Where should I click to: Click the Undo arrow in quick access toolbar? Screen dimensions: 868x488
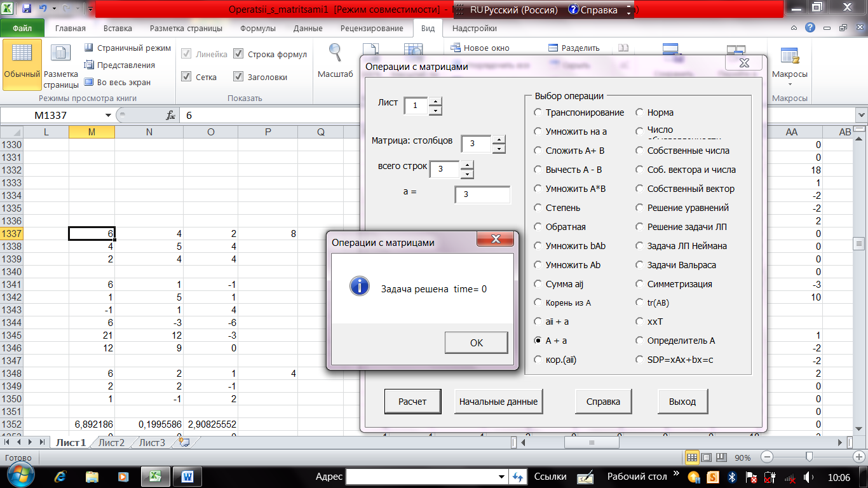click(x=43, y=10)
